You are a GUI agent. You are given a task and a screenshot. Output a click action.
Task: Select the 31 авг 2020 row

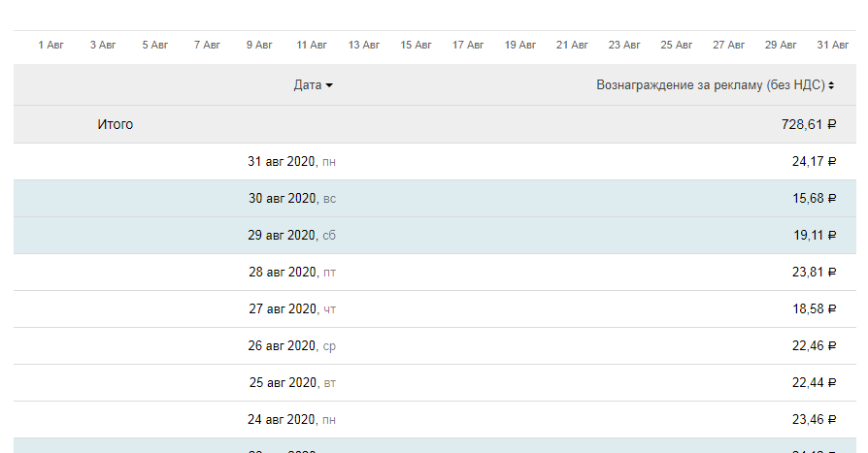click(291, 162)
